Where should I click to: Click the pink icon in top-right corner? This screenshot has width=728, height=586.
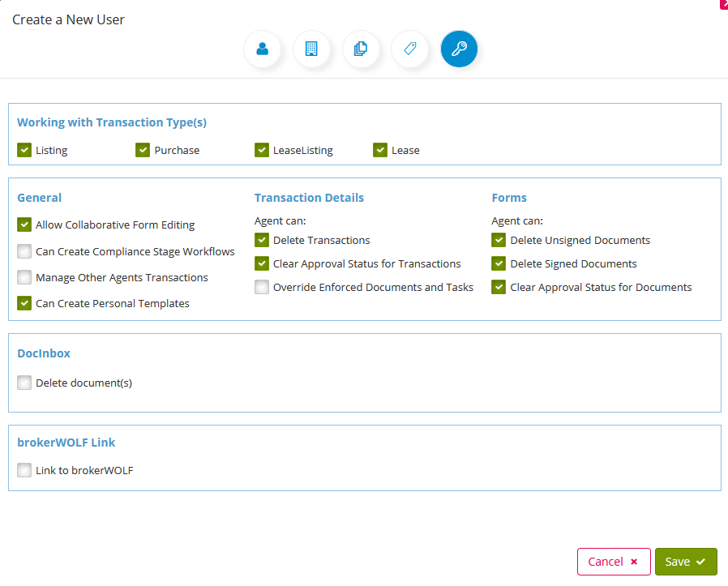coord(723,5)
